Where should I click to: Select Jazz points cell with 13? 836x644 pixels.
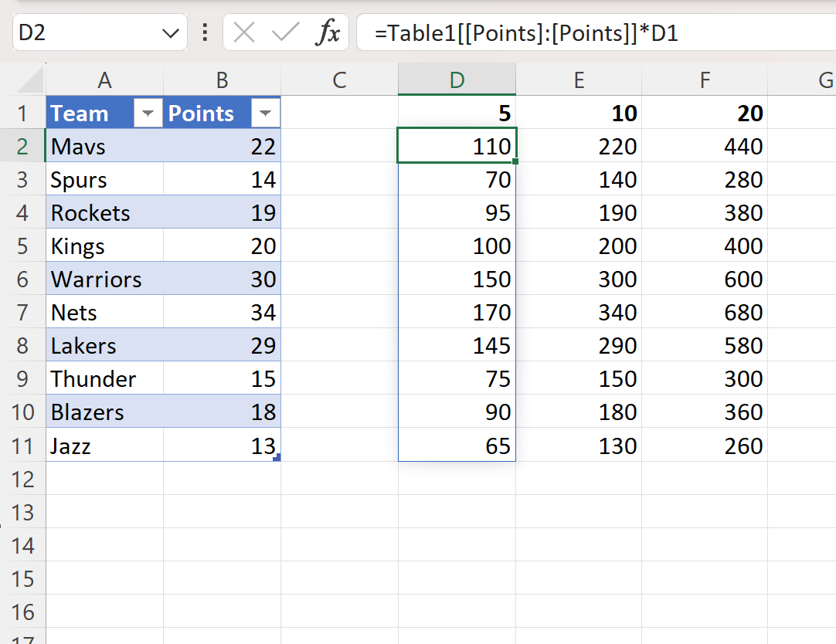coord(222,446)
